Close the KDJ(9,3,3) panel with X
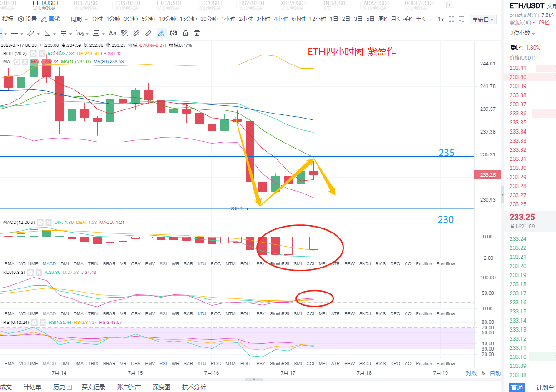 [x=39, y=273]
